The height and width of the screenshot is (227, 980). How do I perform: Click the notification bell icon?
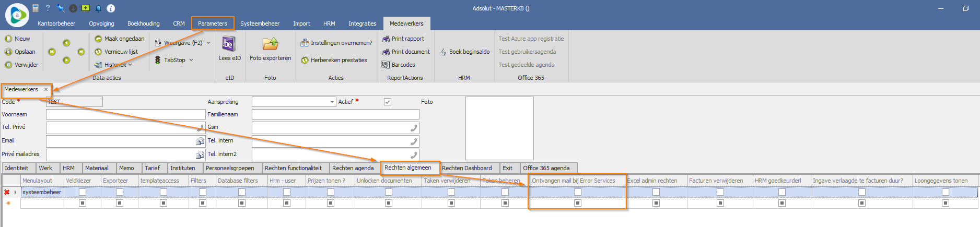click(98, 8)
